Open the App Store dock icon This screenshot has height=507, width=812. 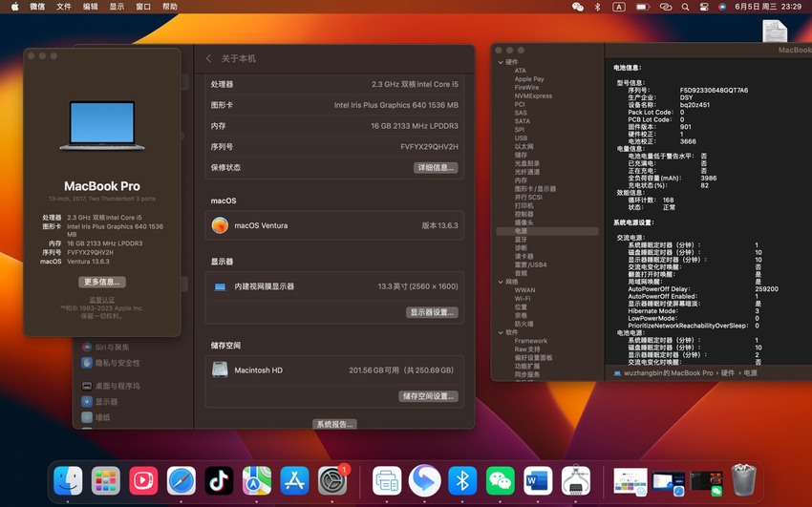294,480
